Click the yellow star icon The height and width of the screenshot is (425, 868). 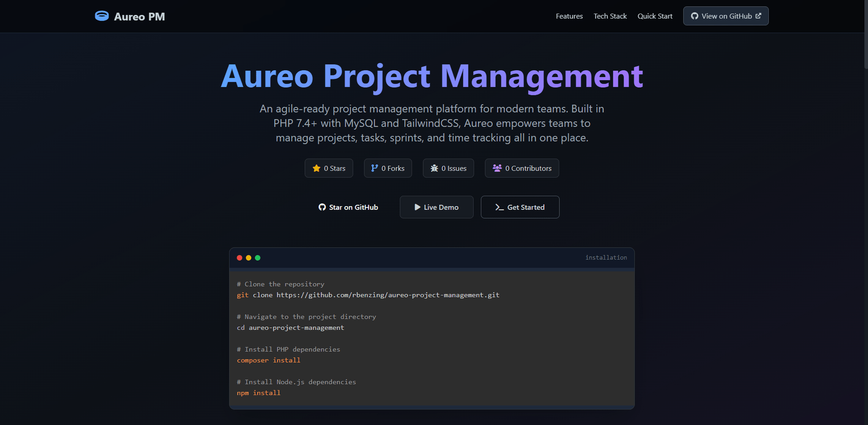tap(317, 168)
